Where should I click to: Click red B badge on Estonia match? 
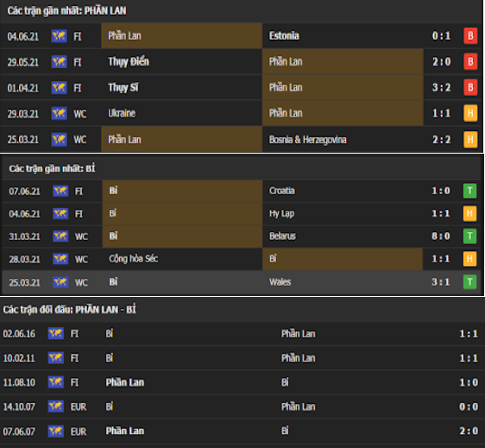[x=470, y=36]
